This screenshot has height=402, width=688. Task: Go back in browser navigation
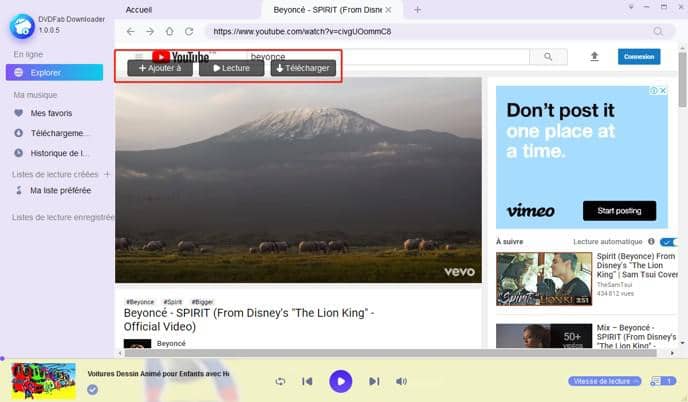(130, 32)
